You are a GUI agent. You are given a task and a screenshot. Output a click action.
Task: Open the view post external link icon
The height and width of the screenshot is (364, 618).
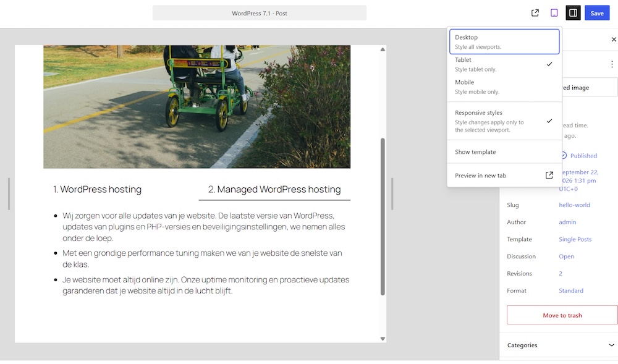pos(535,13)
